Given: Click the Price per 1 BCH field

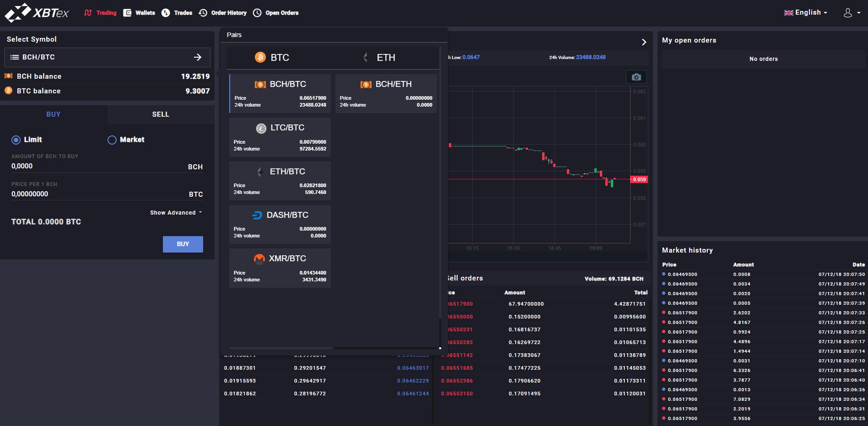Looking at the screenshot, I should point(107,194).
